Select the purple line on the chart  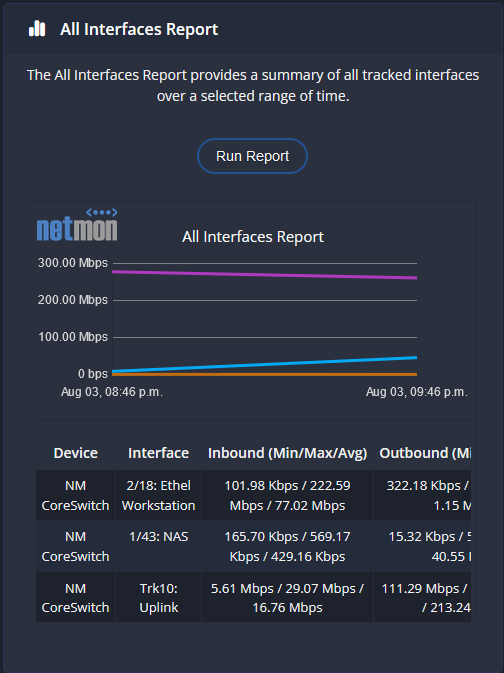[264, 275]
